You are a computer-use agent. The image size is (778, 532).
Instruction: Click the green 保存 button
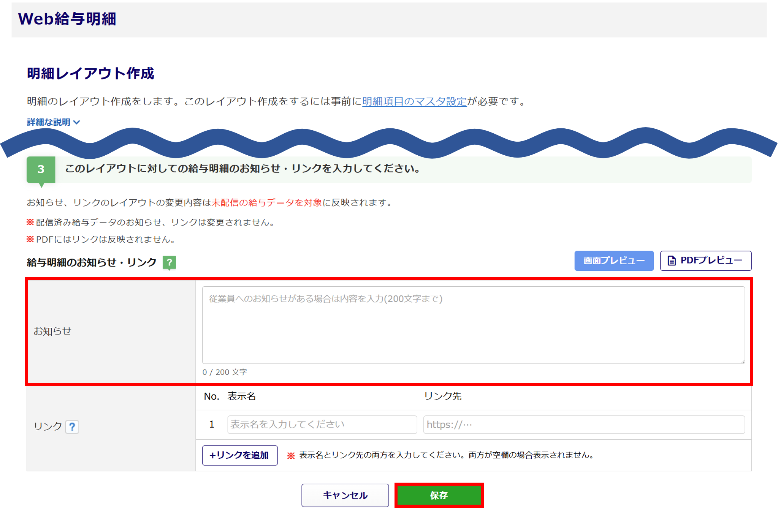439,495
